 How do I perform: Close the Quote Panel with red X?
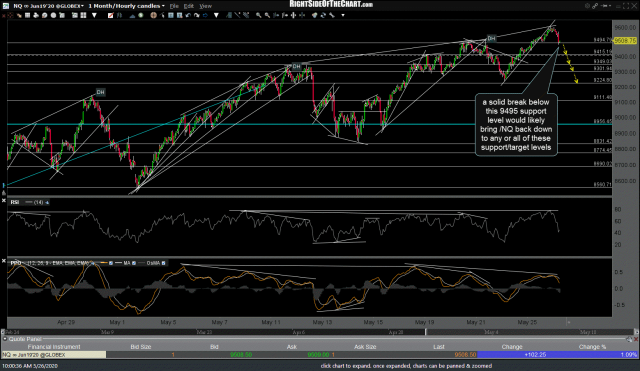click(x=636, y=339)
